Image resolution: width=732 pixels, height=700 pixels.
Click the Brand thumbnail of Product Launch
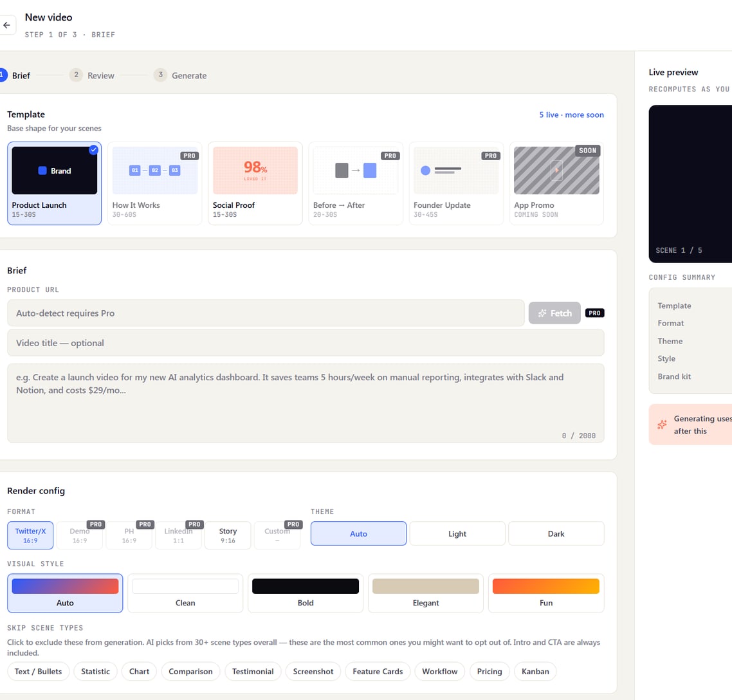55,170
